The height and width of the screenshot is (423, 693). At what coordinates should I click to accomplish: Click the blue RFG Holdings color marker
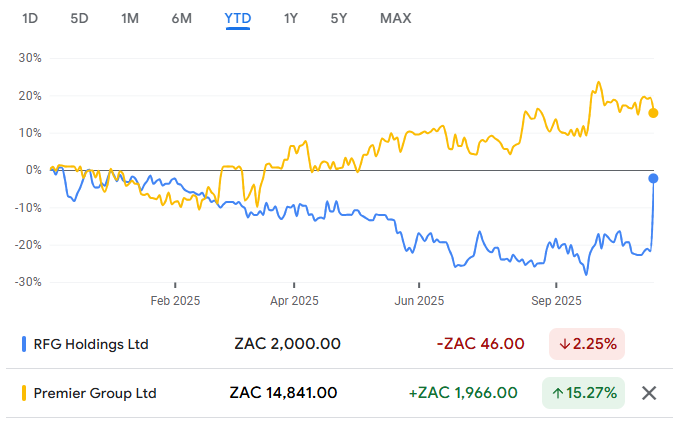(x=24, y=344)
